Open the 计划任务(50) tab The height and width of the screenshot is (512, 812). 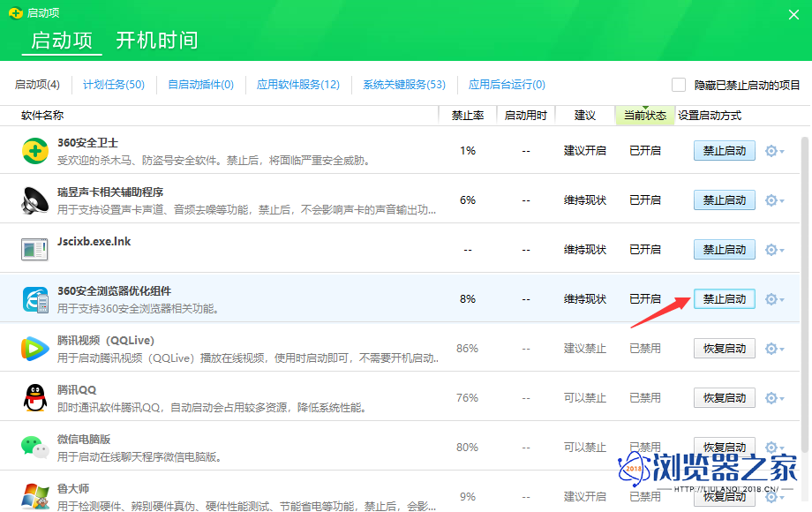(113, 85)
